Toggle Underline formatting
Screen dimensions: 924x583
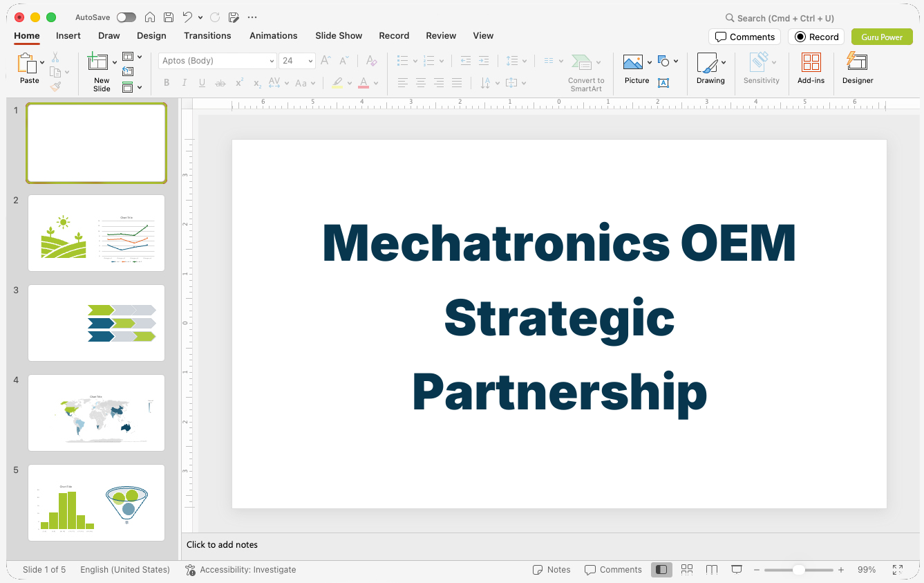202,83
